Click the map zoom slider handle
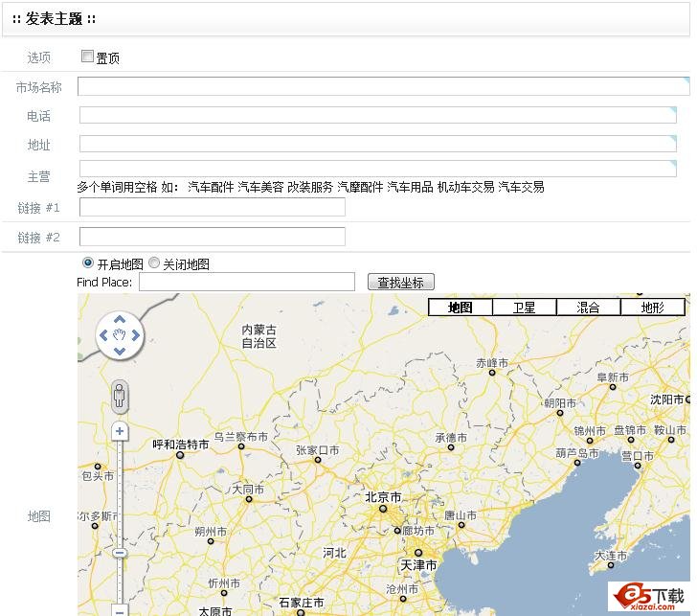The image size is (697, 616). click(x=120, y=553)
